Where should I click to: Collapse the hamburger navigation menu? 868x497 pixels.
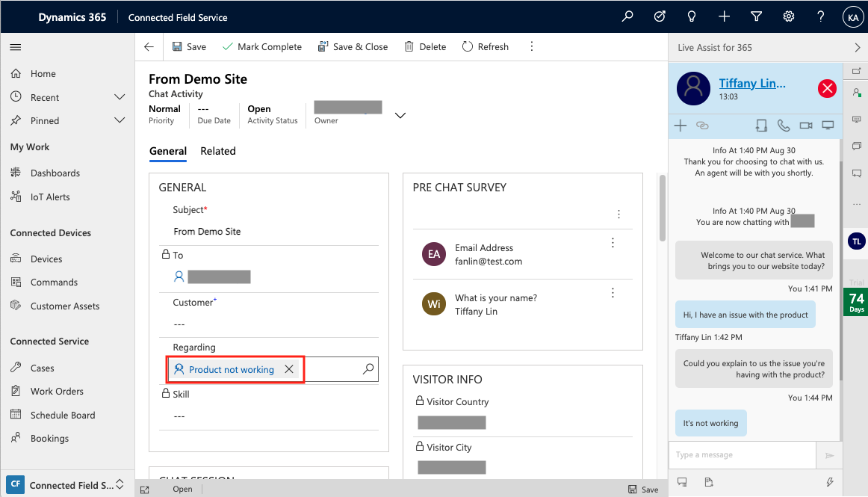[16, 47]
